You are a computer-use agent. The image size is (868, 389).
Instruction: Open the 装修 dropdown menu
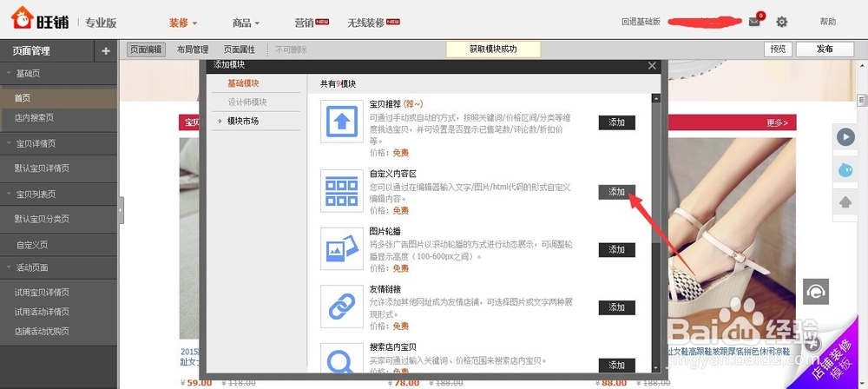[x=183, y=23]
